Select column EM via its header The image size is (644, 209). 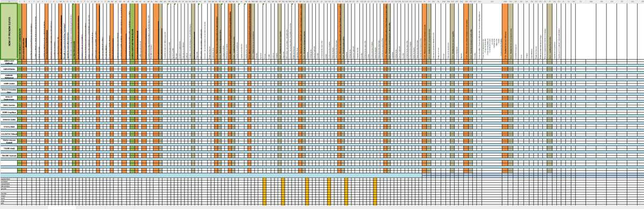591,2
